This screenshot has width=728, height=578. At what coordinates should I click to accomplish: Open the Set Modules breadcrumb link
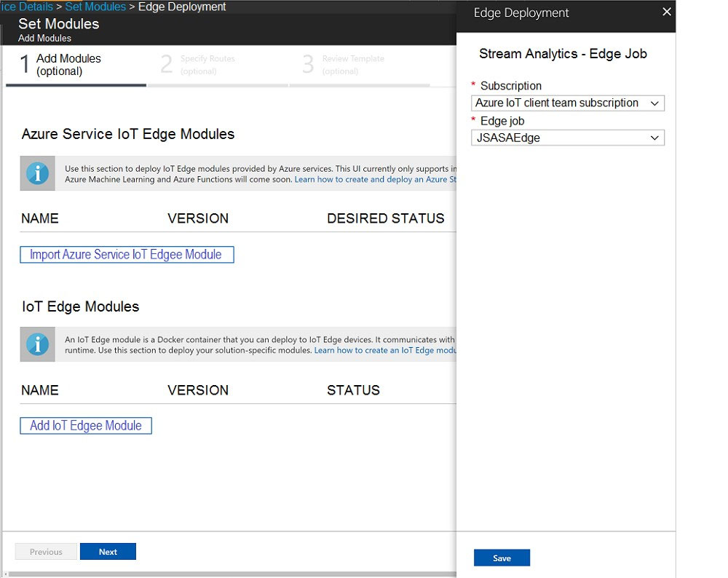coord(95,7)
